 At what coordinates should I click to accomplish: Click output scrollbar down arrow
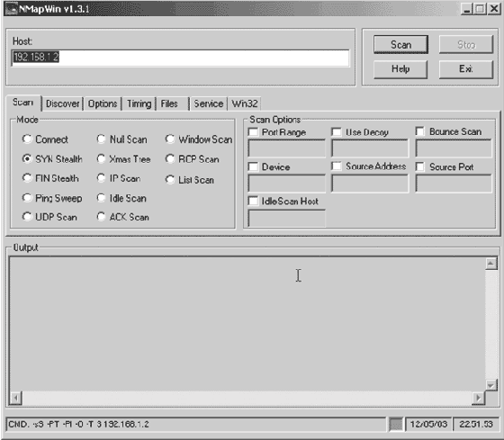coord(490,384)
